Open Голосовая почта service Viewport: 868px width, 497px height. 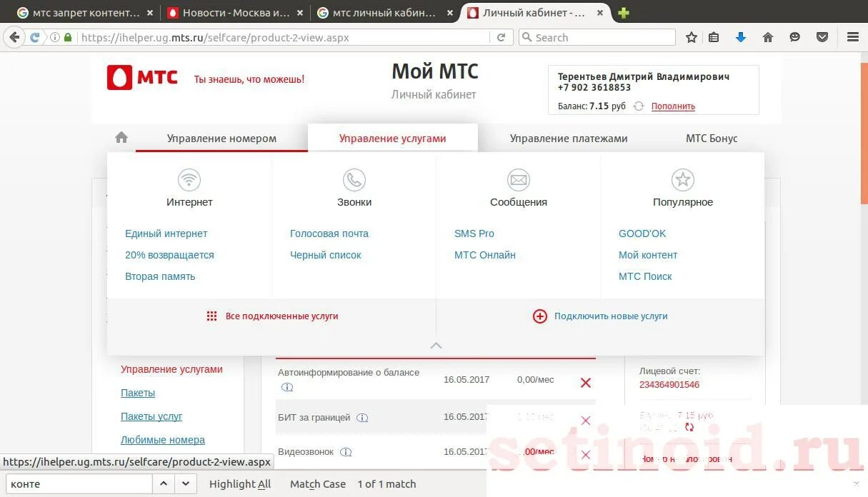coord(329,234)
